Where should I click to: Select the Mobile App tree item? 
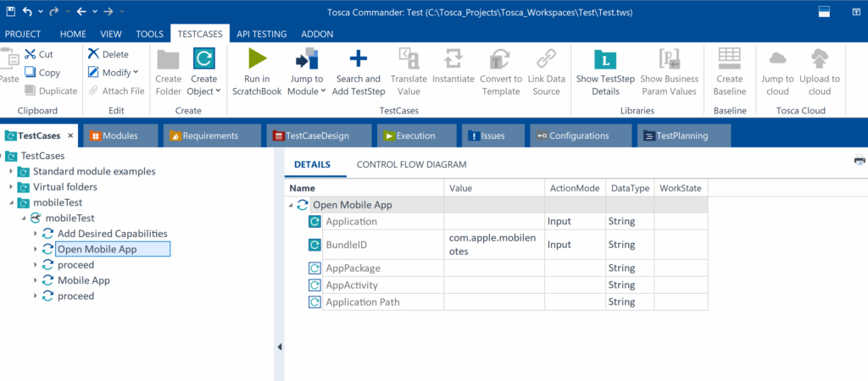[84, 280]
